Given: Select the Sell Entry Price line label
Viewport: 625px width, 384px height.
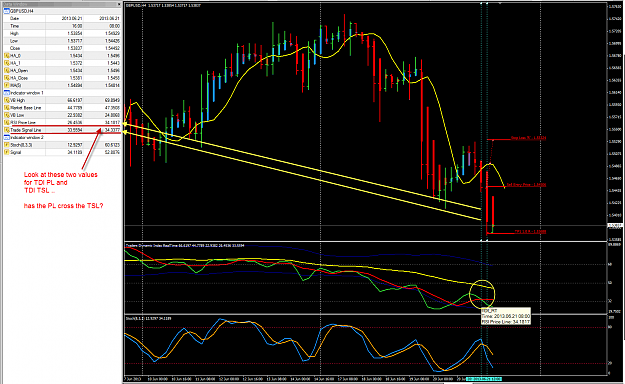Looking at the screenshot, I should point(526,185).
